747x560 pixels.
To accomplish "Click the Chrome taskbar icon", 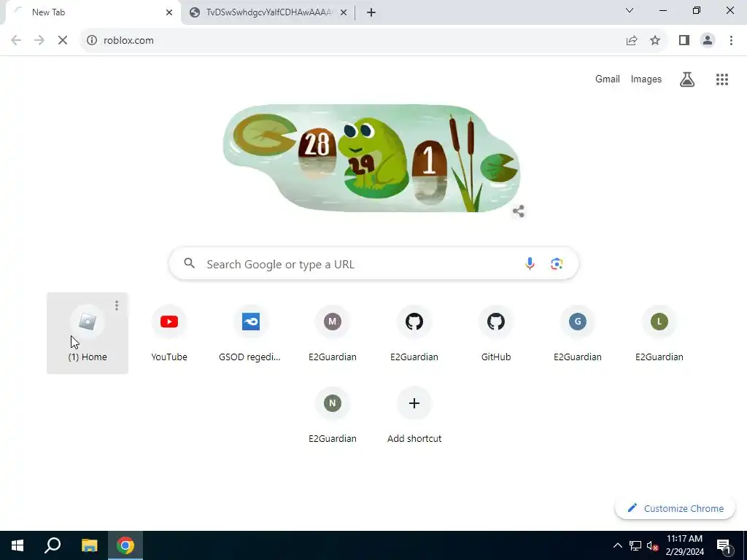I will (125, 545).
